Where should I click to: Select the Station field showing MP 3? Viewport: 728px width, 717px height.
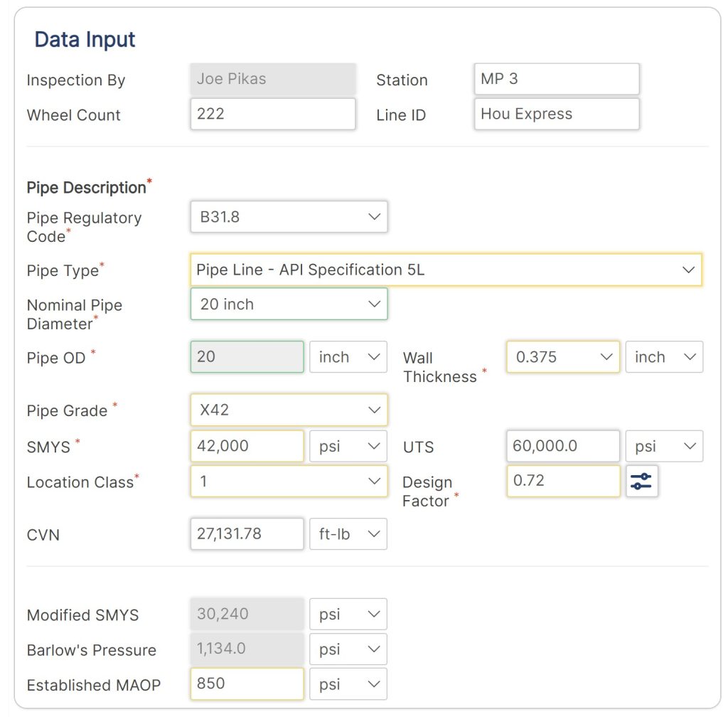point(556,79)
